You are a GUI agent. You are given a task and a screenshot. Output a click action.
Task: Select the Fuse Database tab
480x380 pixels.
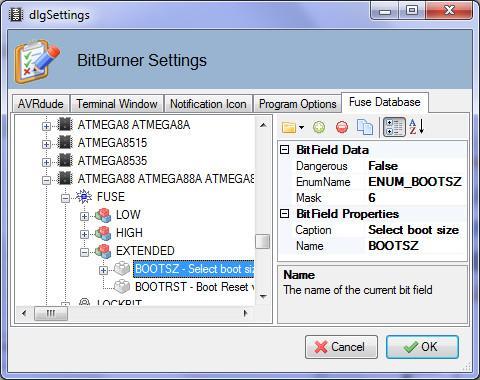point(385,102)
